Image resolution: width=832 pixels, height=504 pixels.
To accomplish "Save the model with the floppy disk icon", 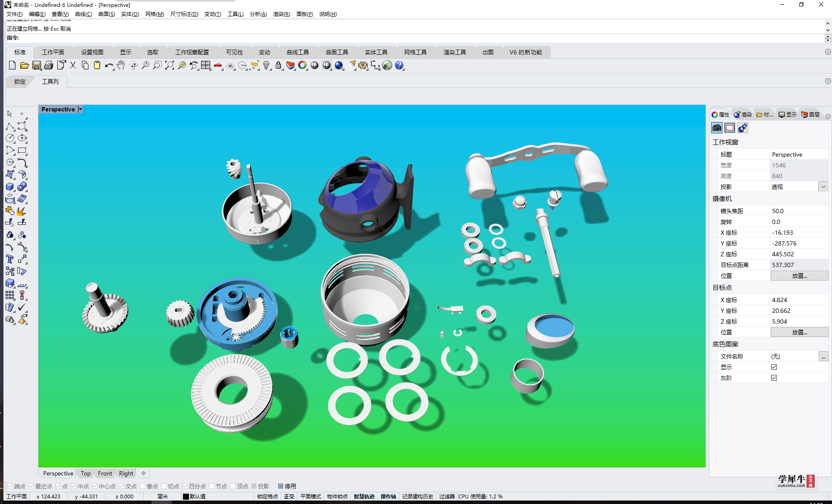I will point(37,65).
